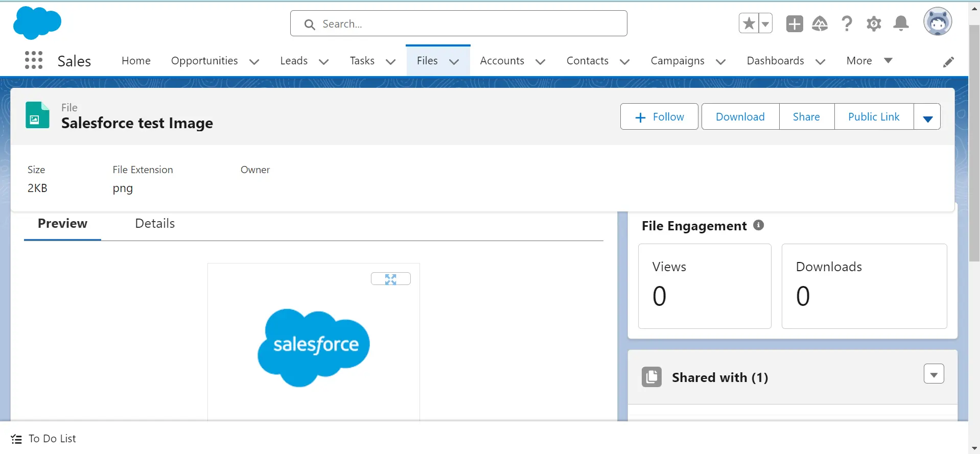This screenshot has height=454, width=980.
Task: Click the salesforce image preview thumbnail
Action: 313,347
